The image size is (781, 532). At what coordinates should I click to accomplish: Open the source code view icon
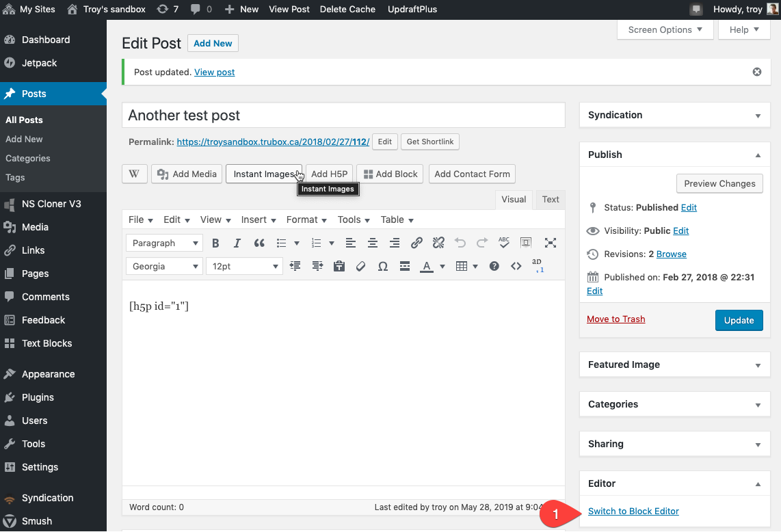pos(516,266)
